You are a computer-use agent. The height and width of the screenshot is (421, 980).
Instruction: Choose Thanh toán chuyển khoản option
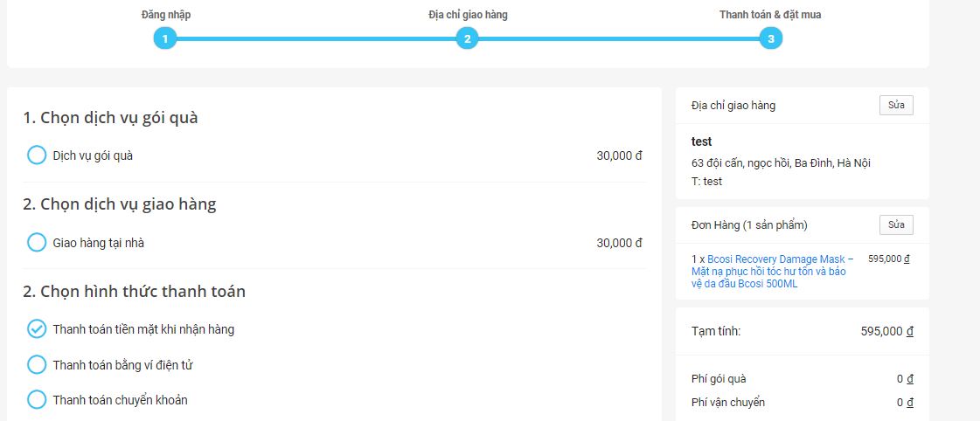[x=37, y=400]
